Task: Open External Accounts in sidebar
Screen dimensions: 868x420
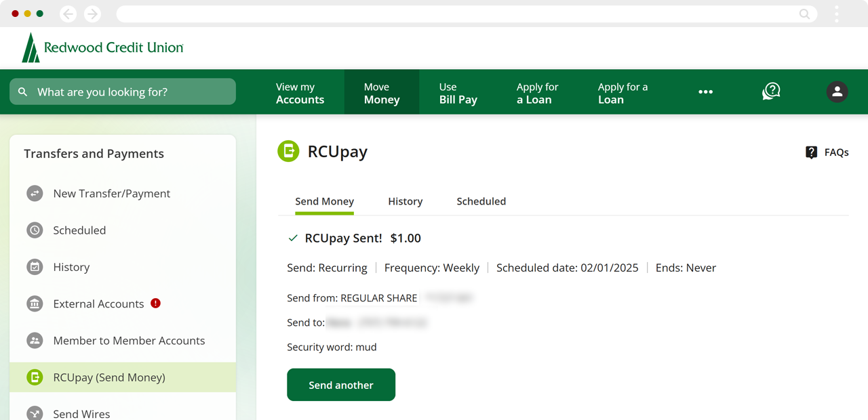Action: click(123, 303)
